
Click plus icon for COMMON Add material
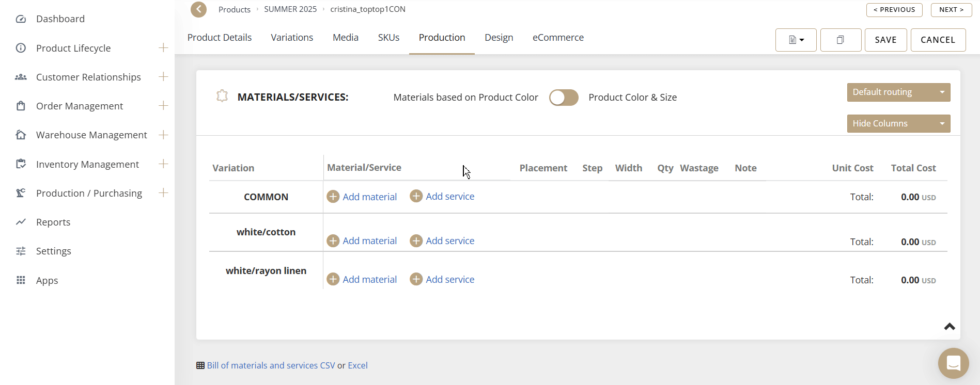[333, 197]
